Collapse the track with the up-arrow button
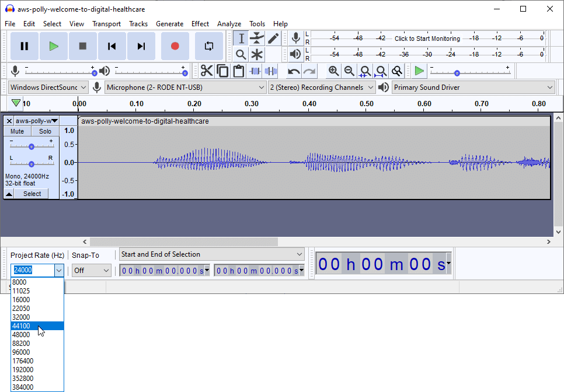Screen dimensions: 564x392 9,194
